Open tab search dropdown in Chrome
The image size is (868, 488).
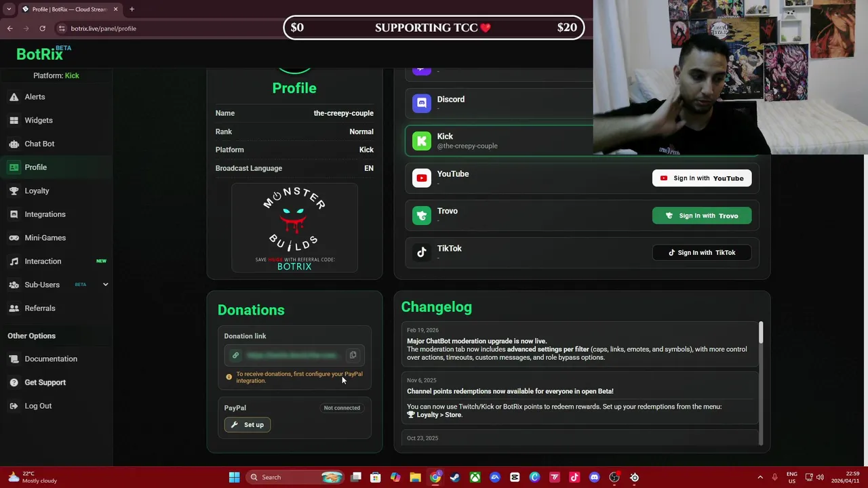pos(9,9)
